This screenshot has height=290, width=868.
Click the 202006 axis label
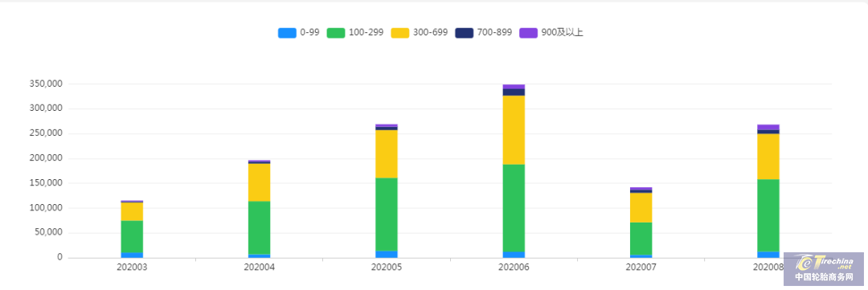pyautogui.click(x=514, y=268)
